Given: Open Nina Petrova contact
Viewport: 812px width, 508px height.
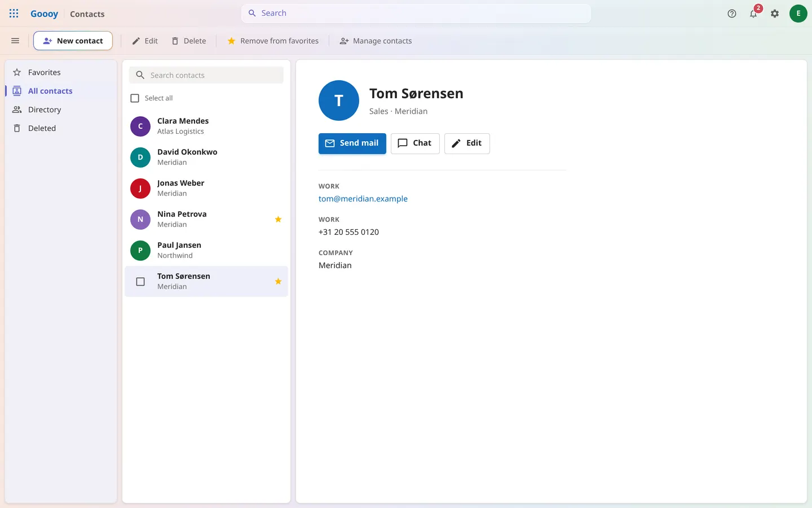Looking at the screenshot, I should 206,219.
